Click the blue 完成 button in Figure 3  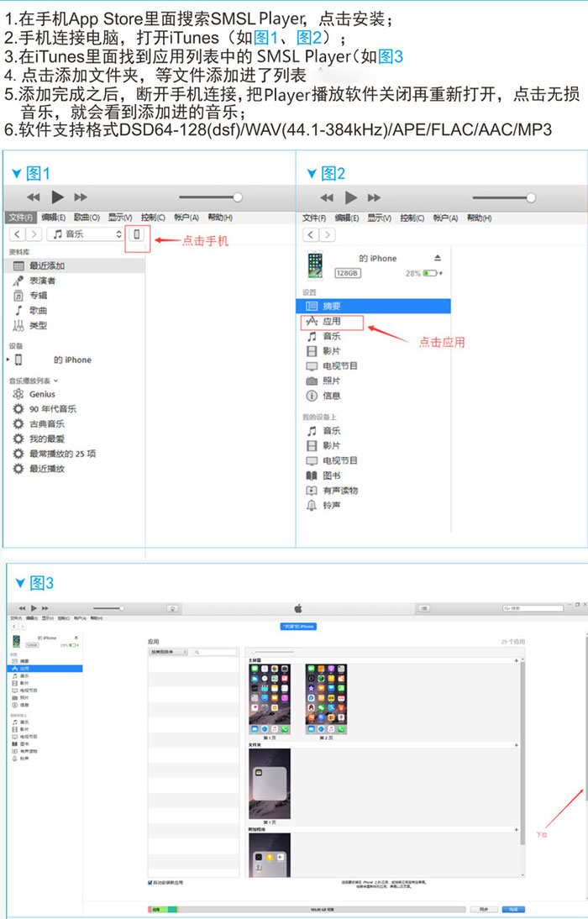coord(513,909)
